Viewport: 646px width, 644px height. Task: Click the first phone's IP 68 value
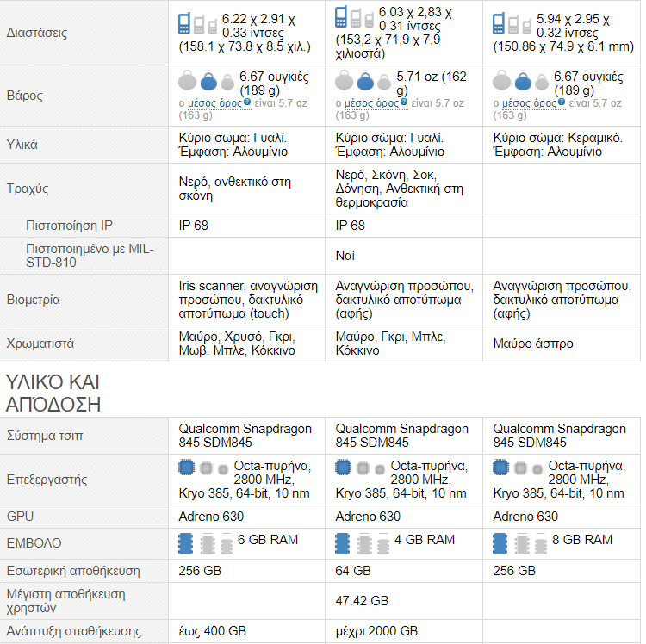click(193, 226)
